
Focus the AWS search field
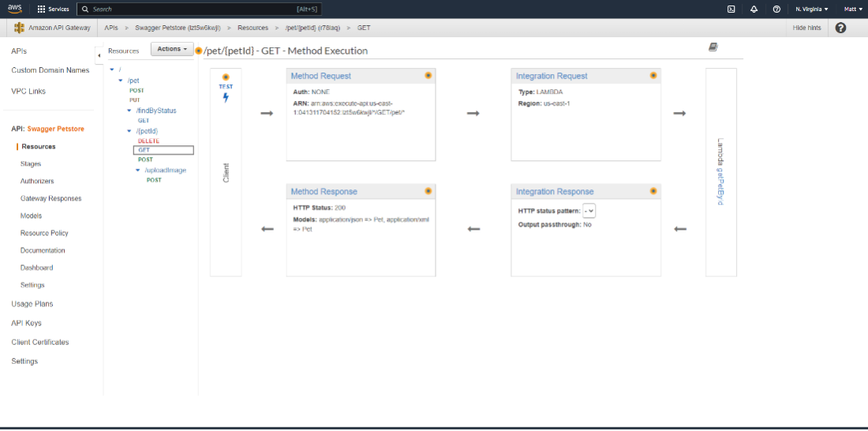click(x=199, y=9)
